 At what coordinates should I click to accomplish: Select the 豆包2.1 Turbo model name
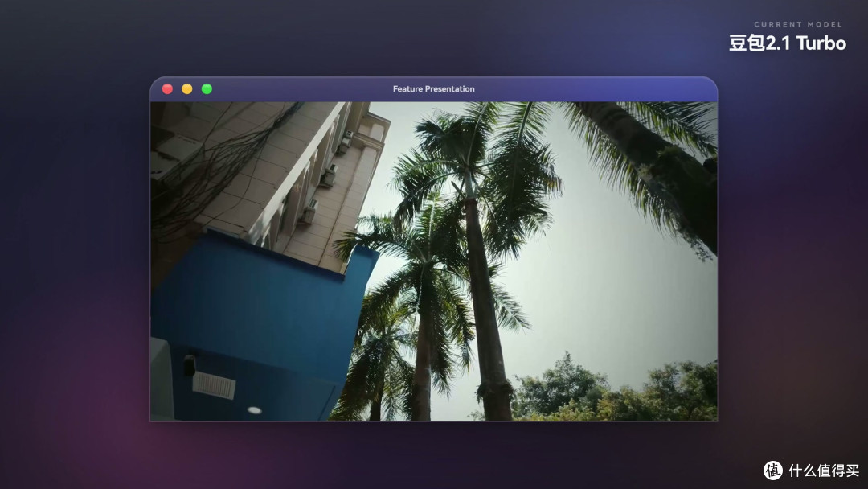point(787,43)
